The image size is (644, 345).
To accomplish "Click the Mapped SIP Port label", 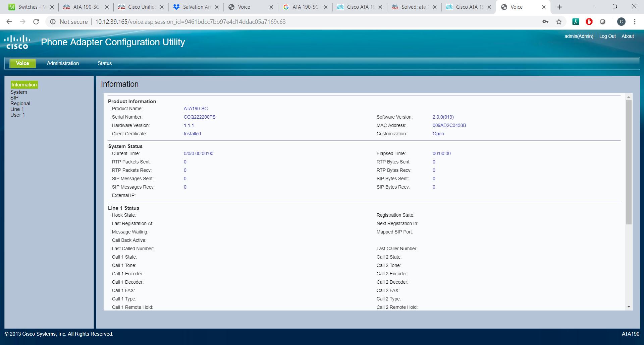I will (x=394, y=232).
